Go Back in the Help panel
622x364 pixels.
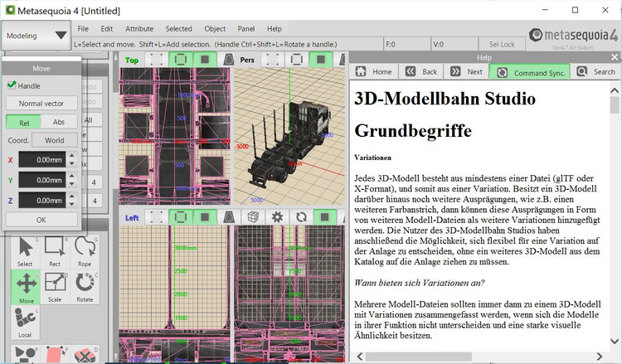pos(420,72)
